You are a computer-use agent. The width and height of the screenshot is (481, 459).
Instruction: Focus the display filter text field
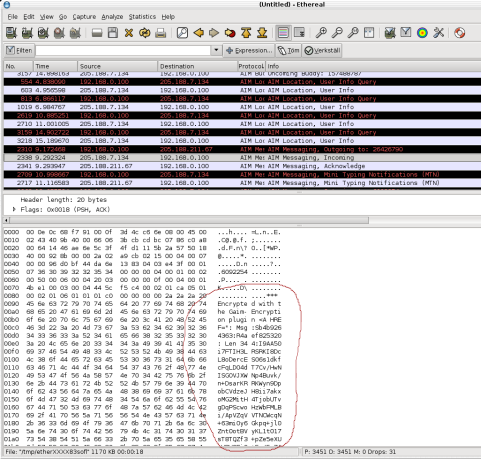coord(123,50)
